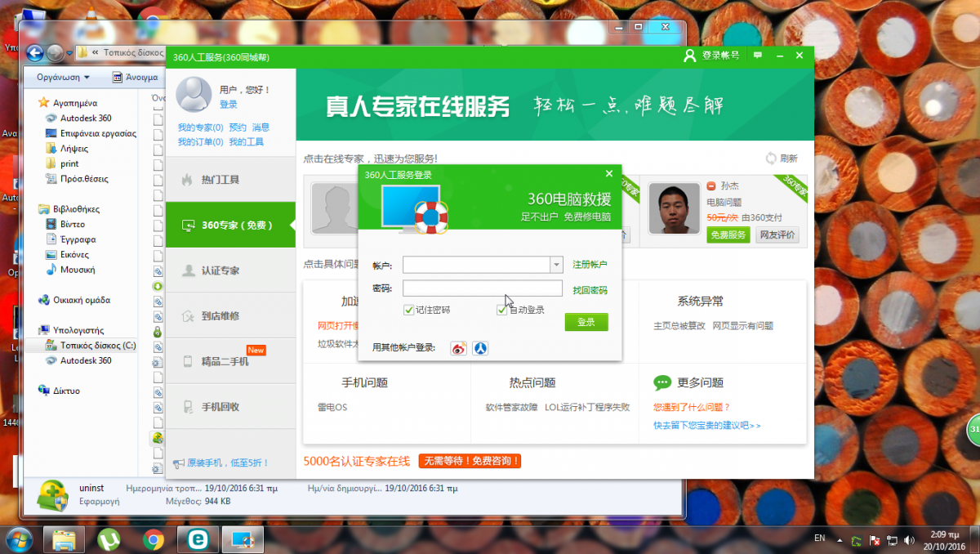980x554 pixels.
Task: Click the 登录 link under 用户，您好
Action: tap(228, 105)
